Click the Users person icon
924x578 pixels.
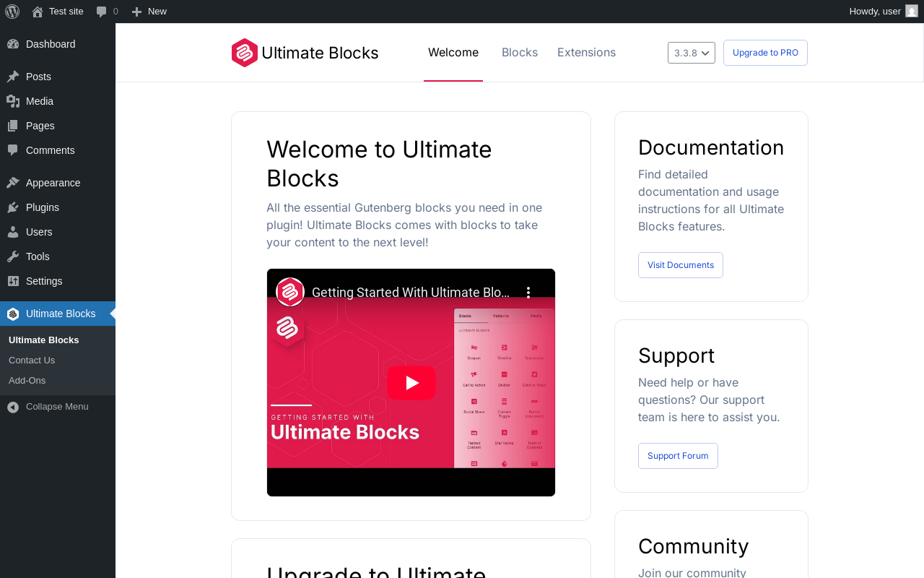13,232
